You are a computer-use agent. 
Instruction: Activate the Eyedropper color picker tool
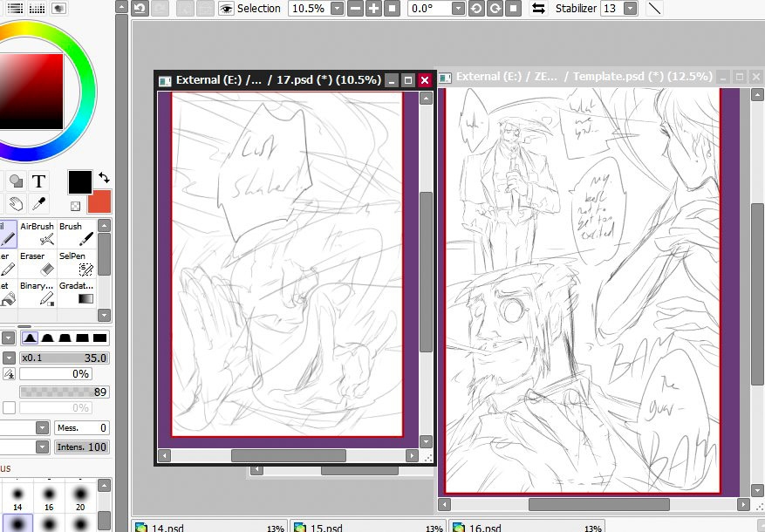(39, 204)
